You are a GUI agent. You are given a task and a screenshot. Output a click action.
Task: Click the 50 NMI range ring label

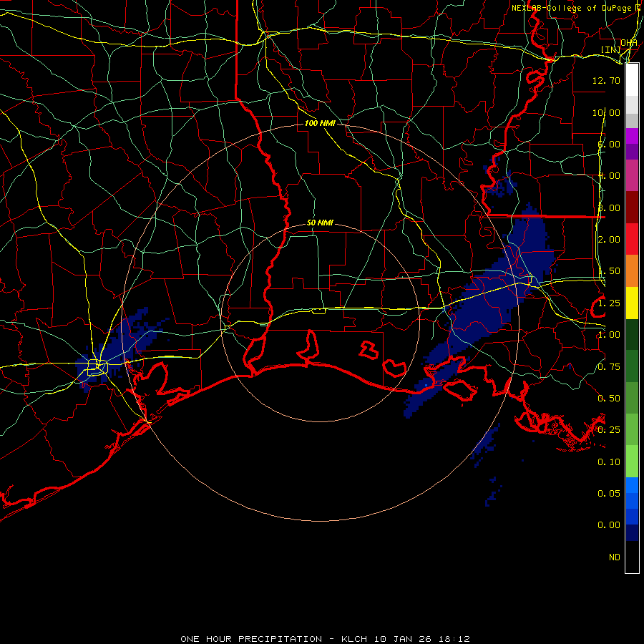[320, 223]
